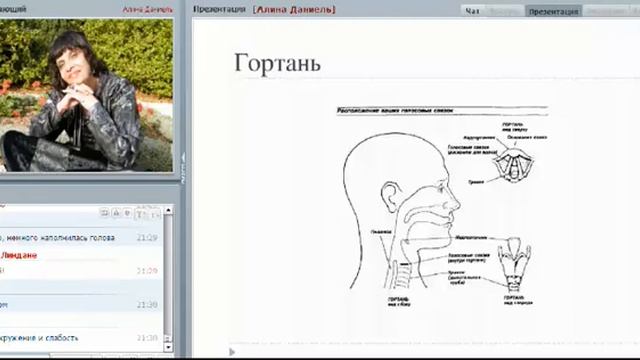Click the first chat toolbar icon

pyautogui.click(x=104, y=213)
